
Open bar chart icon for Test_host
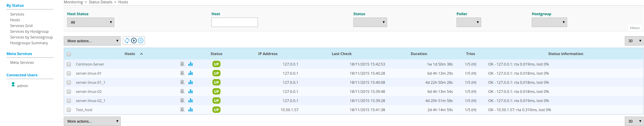point(191,109)
